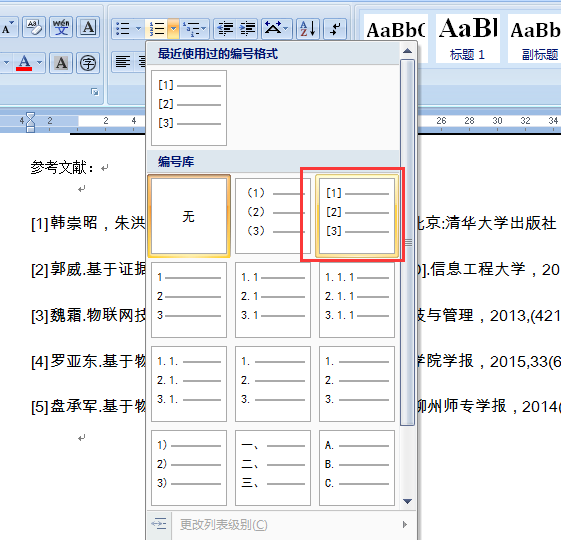
Task: Click the decrease indent icon
Action: pyautogui.click(x=225, y=28)
